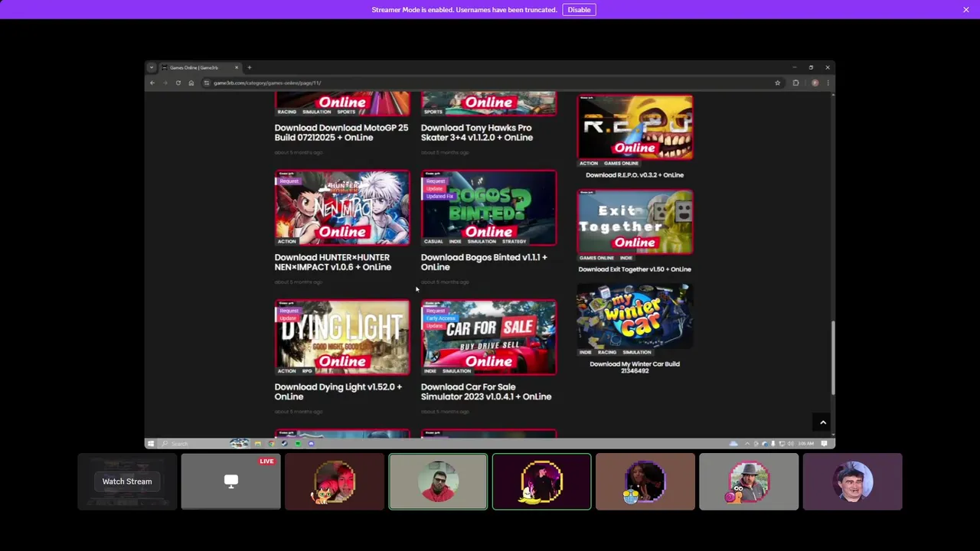Dismiss the Streamer Mode banner
Viewport: 980px width, 551px height.
coord(965,10)
